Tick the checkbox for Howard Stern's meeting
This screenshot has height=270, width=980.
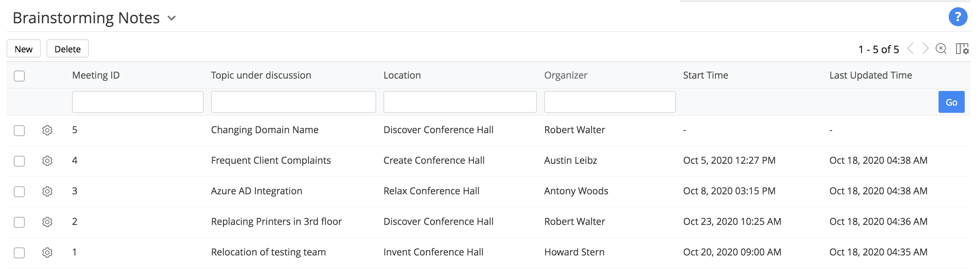pos(19,253)
